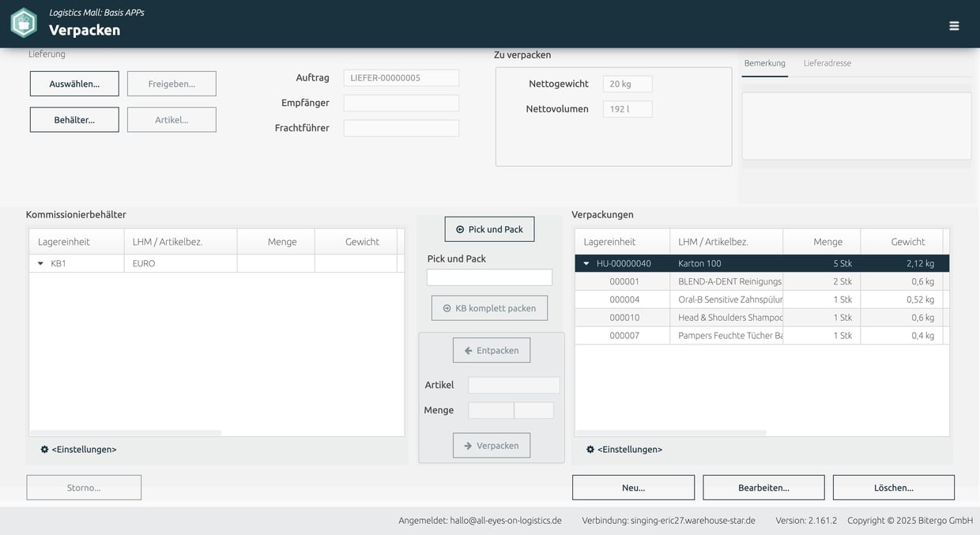This screenshot has height=535, width=980.
Task: Click the Nettovolumen field 192 l
Action: tap(628, 109)
